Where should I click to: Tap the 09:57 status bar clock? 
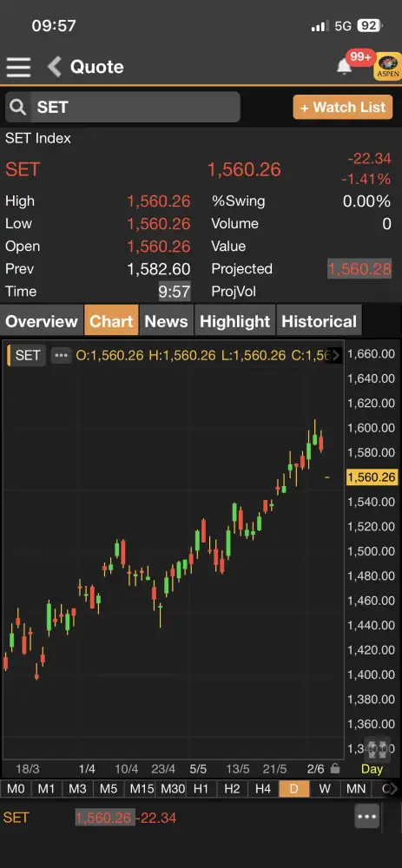[54, 25]
